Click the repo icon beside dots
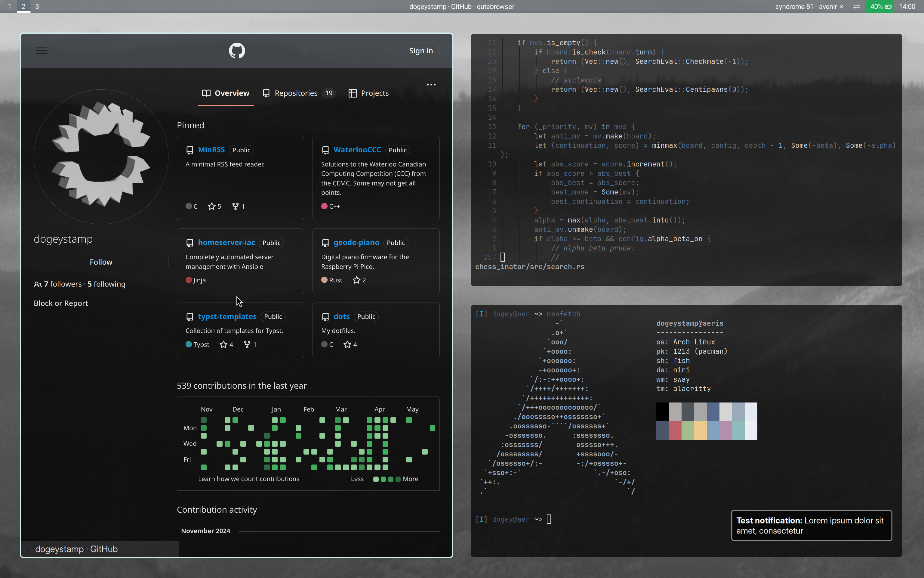 [325, 317]
